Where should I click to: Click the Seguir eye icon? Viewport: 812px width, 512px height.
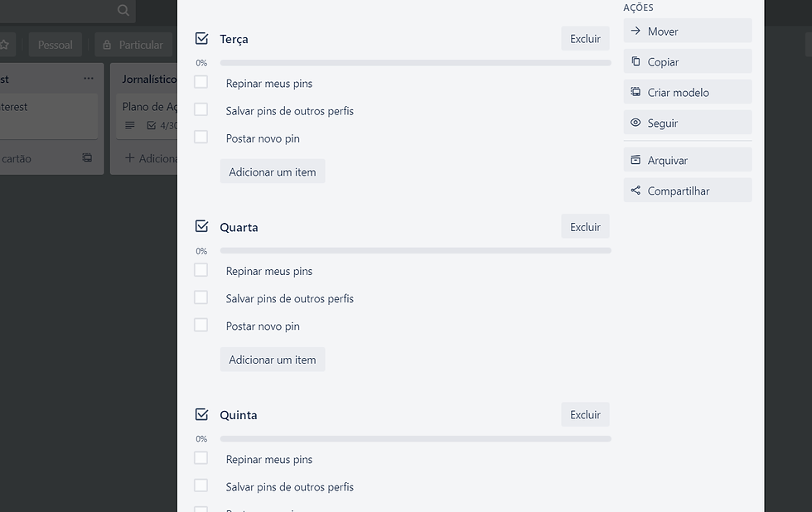636,123
